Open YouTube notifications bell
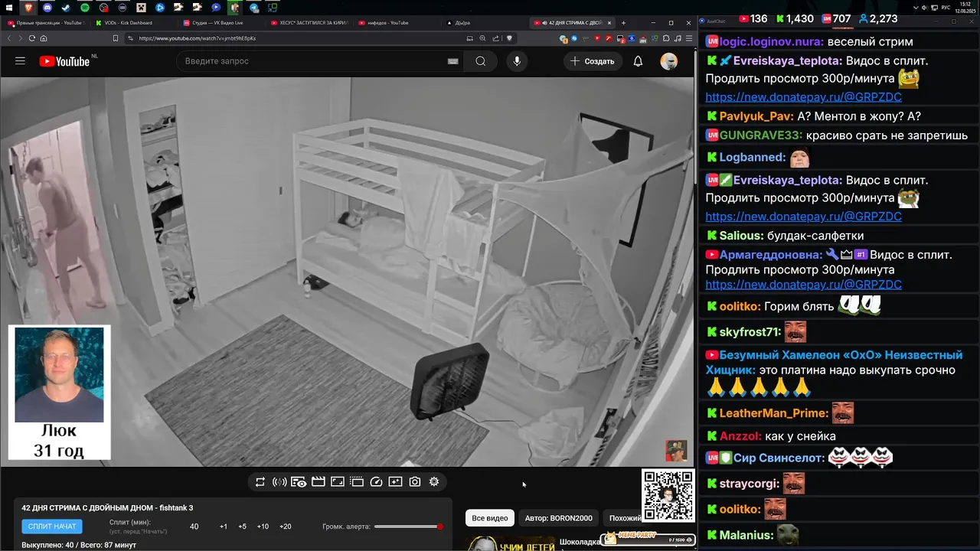 coord(638,61)
